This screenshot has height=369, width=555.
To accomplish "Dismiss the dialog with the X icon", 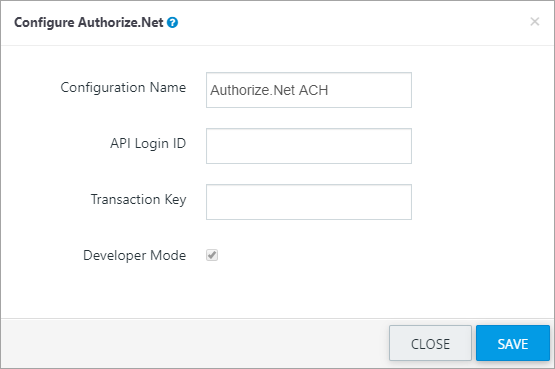I will 534,22.
